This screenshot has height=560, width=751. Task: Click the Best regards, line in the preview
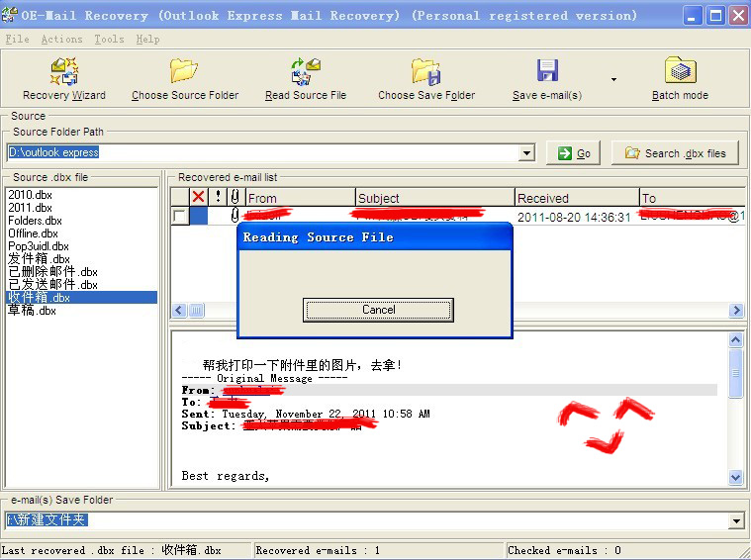226,476
